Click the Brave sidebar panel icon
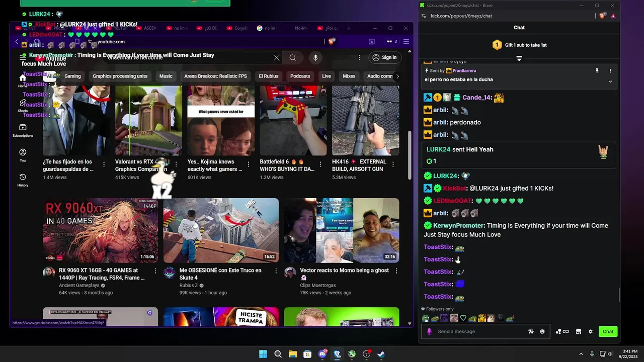 pyautogui.click(x=371, y=42)
